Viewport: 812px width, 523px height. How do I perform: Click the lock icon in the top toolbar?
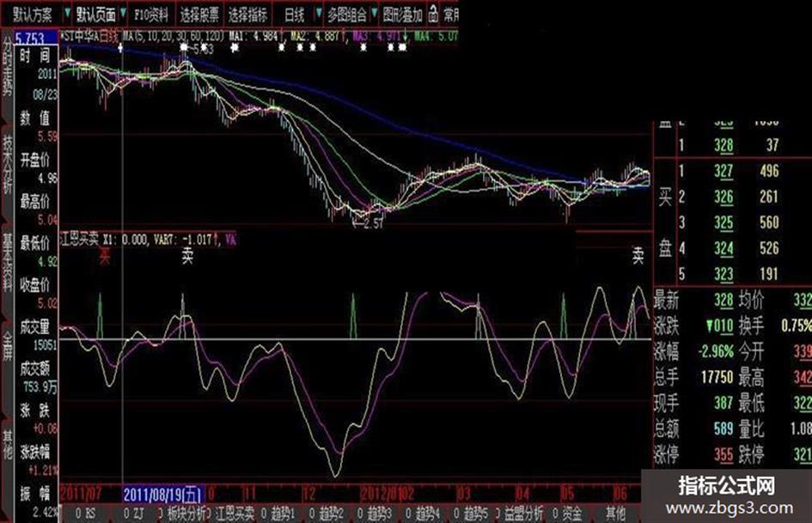433,15
